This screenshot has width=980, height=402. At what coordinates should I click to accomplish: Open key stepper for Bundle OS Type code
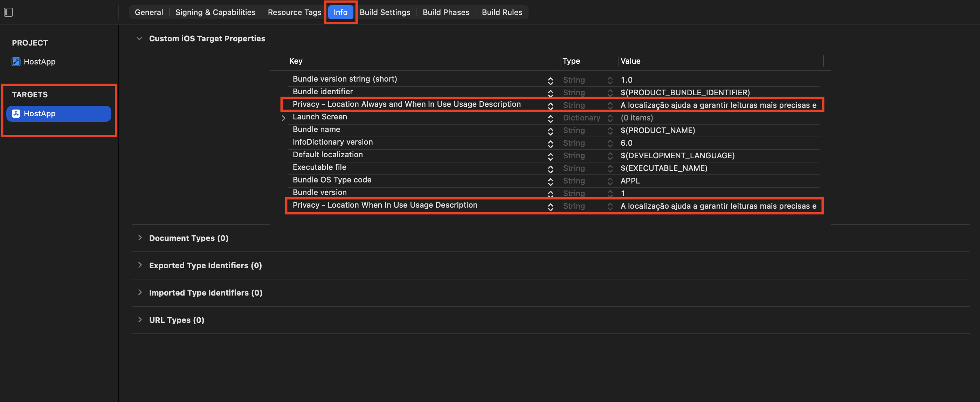pyautogui.click(x=551, y=181)
